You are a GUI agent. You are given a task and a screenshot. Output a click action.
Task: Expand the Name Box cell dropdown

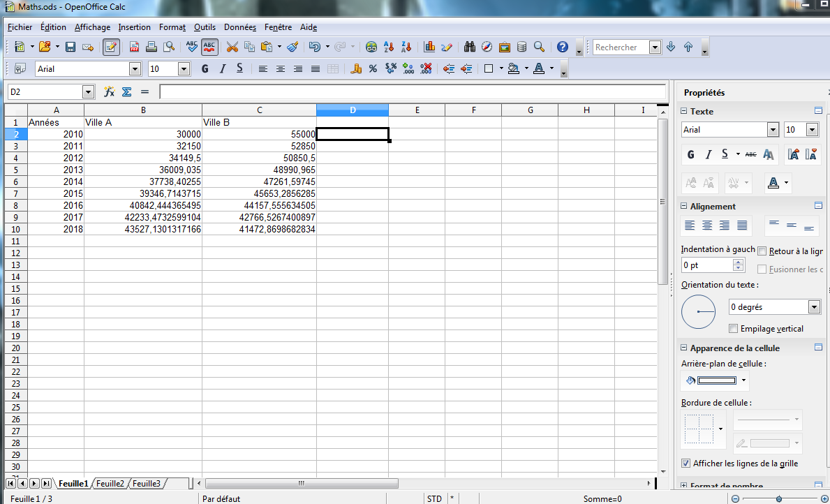point(88,91)
